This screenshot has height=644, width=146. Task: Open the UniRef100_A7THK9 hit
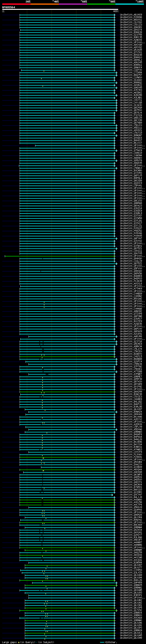coord(131,289)
